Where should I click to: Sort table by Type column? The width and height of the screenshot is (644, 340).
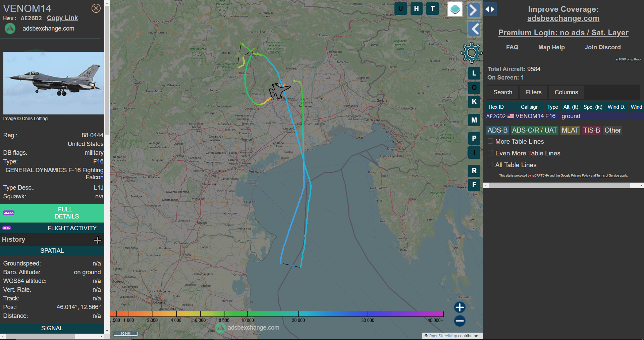(x=552, y=107)
